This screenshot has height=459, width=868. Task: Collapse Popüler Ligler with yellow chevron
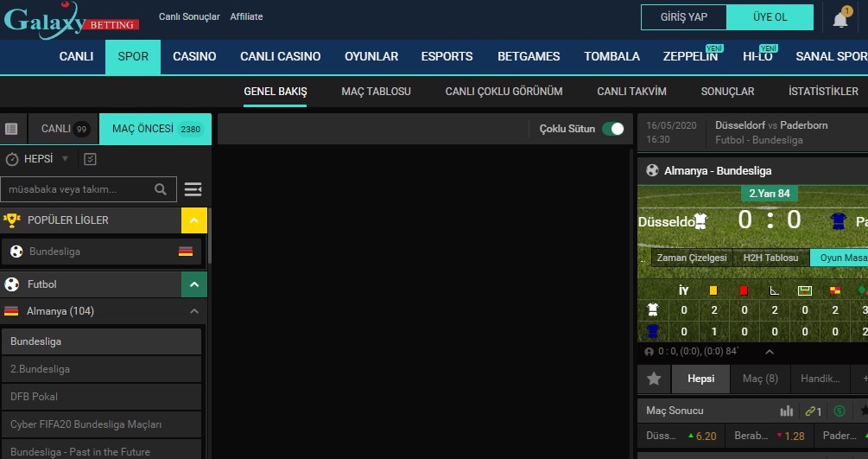coord(194,220)
